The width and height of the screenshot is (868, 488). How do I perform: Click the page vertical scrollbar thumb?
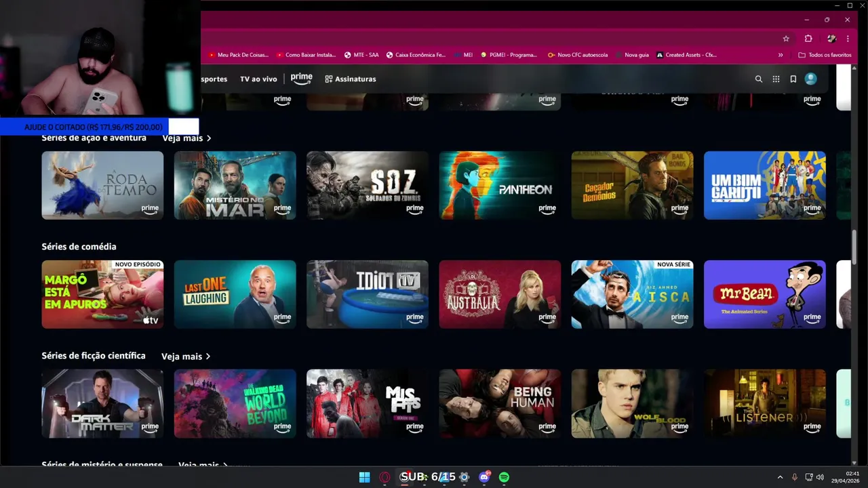point(854,248)
